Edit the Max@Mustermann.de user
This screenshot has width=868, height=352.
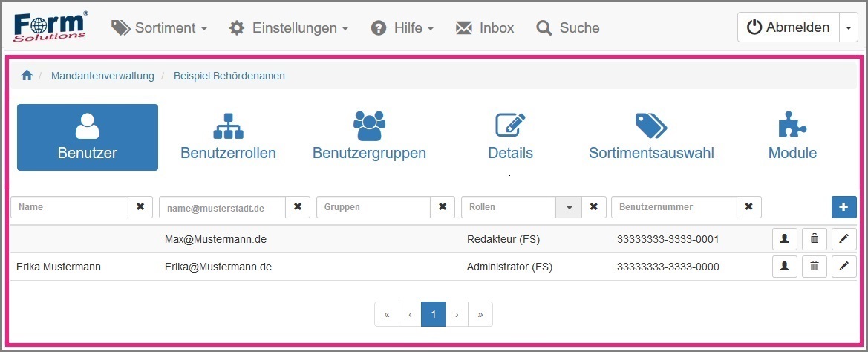point(844,239)
